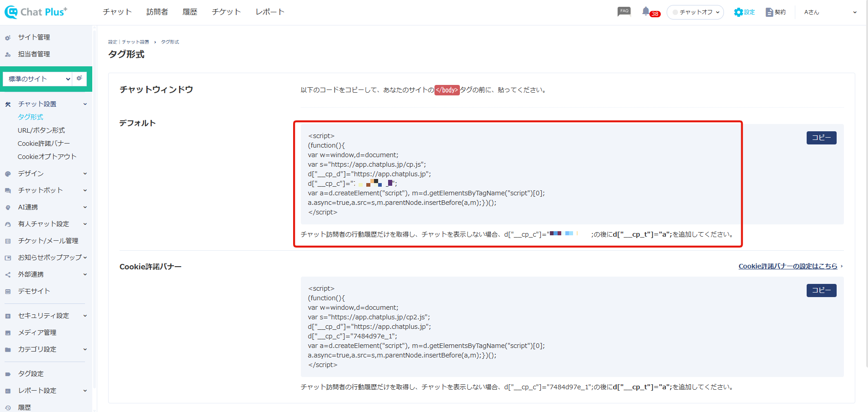Image resolution: width=868 pixels, height=412 pixels.
Task: Open the レポート top menu
Action: 270,12
